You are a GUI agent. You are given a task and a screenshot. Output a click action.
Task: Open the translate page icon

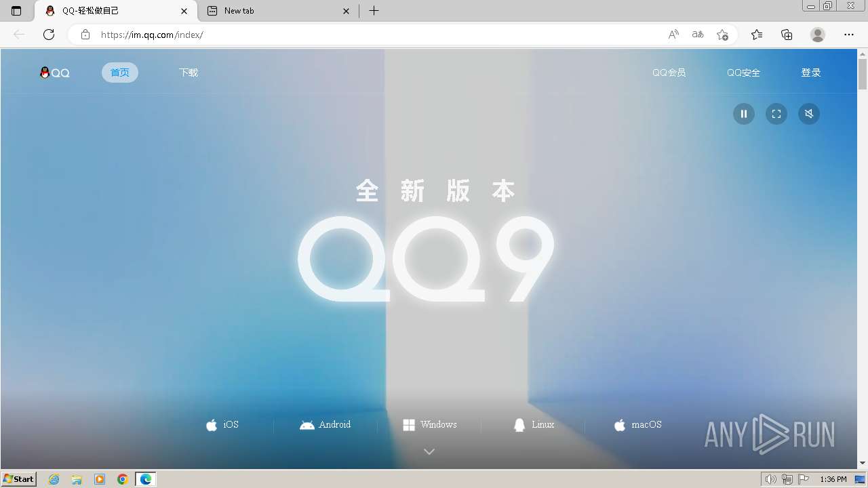698,35
